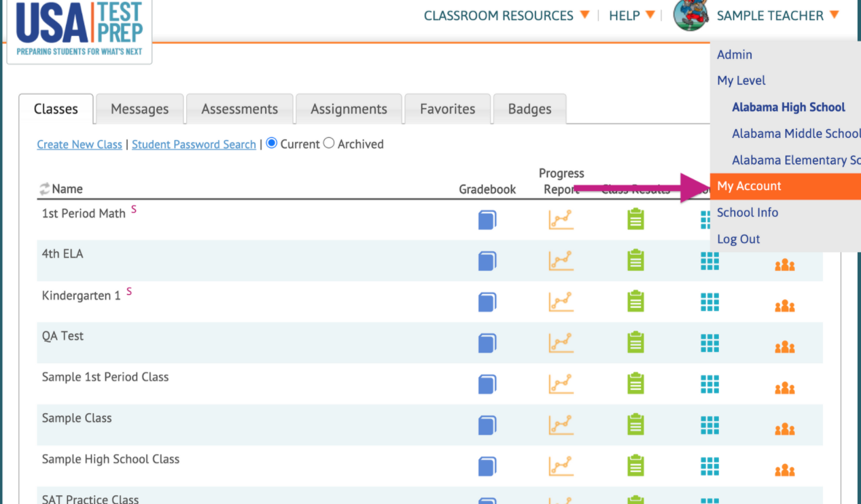Click orange people icon in QA Test row

tap(785, 348)
